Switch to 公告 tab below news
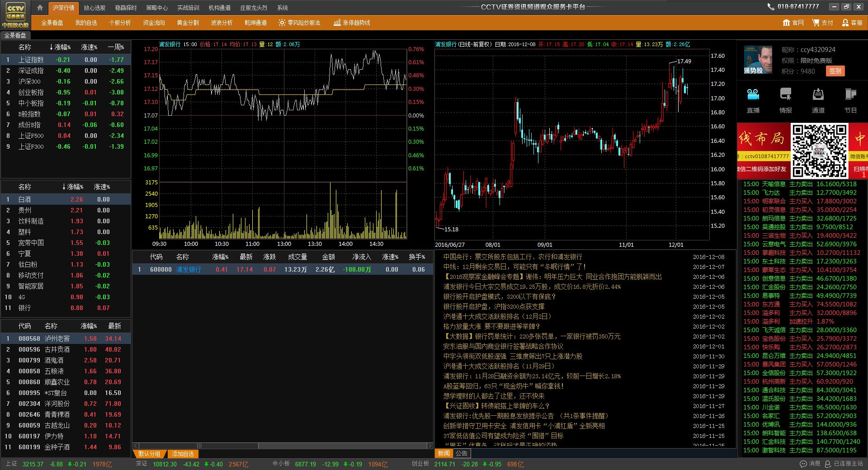Viewport: 868px width, 470px height. click(461, 453)
